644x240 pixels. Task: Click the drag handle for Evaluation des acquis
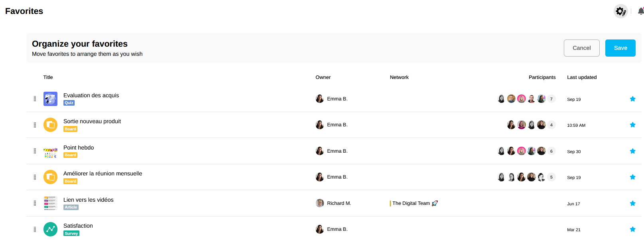coord(35,99)
